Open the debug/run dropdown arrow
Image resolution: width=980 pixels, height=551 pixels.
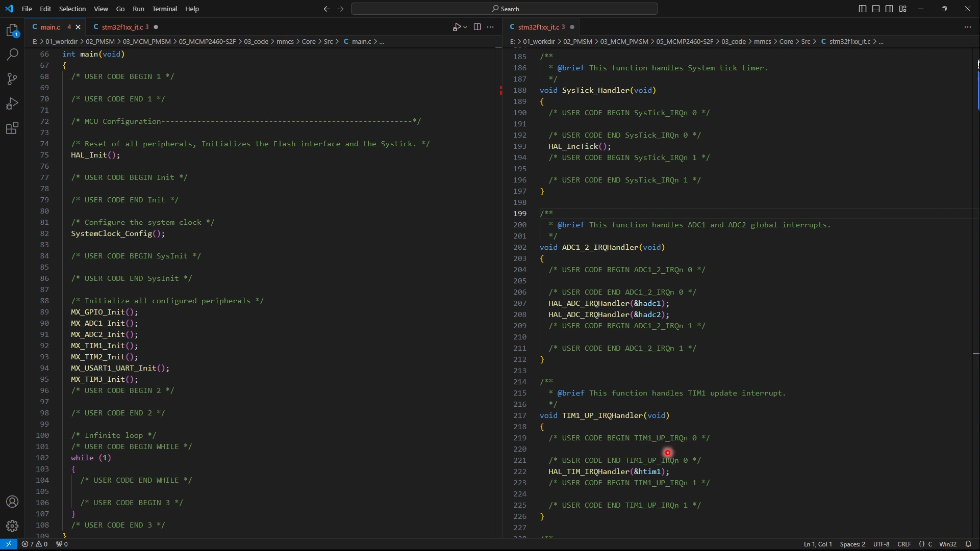(465, 27)
